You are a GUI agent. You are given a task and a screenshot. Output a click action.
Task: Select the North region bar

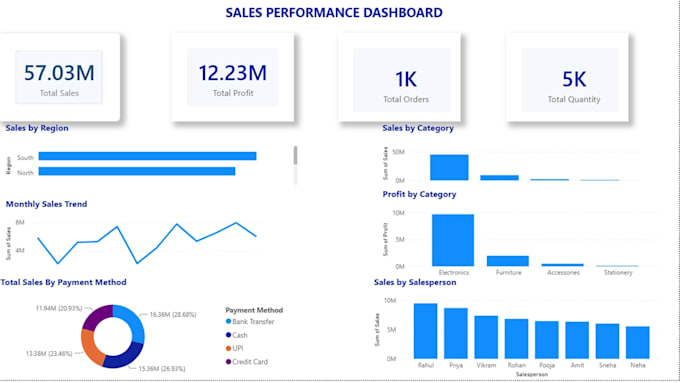point(137,171)
